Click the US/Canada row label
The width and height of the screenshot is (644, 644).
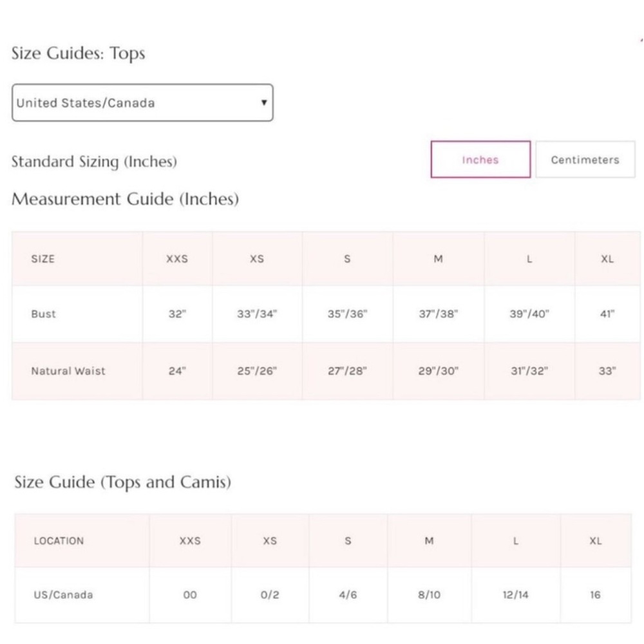(x=63, y=594)
